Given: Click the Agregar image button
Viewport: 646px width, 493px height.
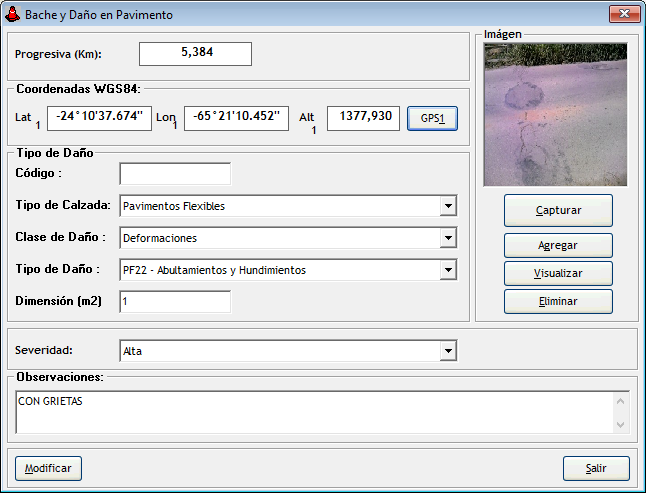Looking at the screenshot, I should click(558, 245).
